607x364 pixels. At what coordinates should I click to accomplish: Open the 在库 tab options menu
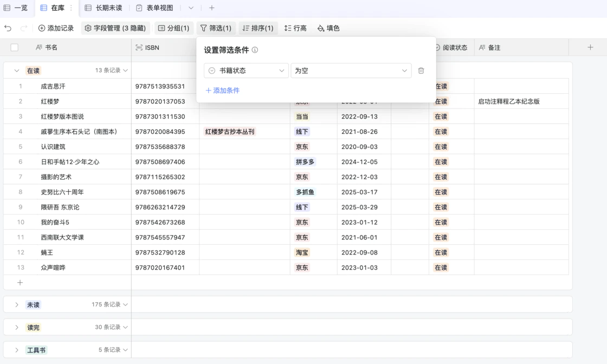(71, 8)
